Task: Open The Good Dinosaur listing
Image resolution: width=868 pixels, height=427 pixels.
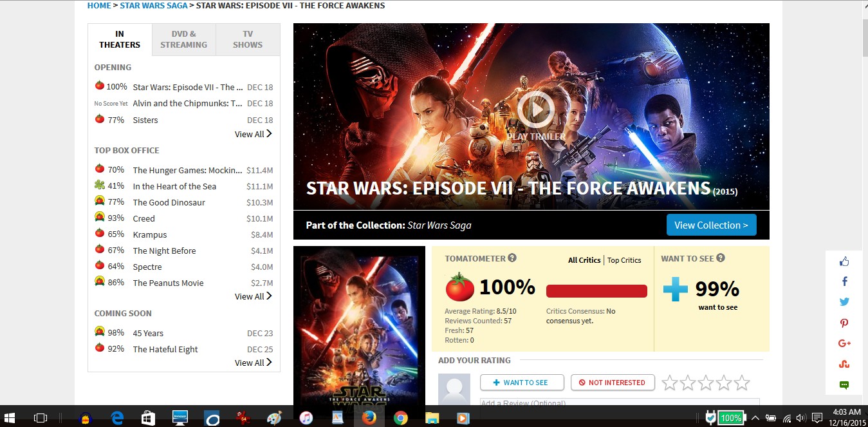Action: coord(169,202)
